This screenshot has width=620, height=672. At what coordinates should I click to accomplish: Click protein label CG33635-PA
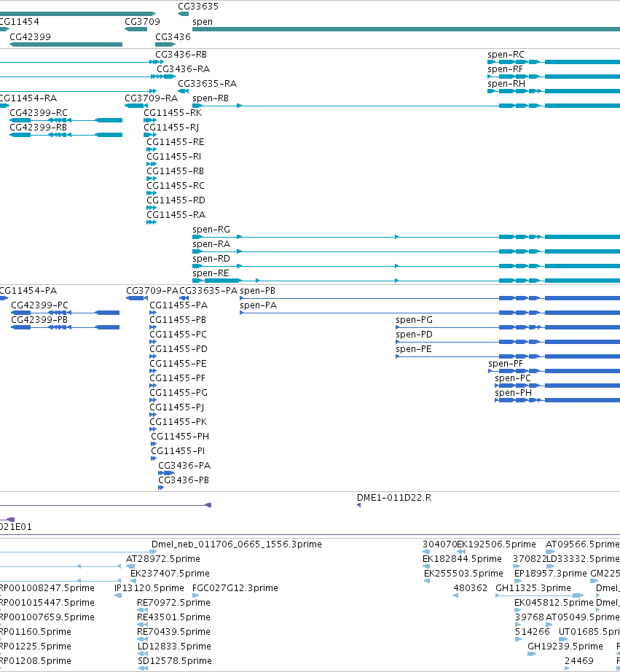pyautogui.click(x=208, y=291)
